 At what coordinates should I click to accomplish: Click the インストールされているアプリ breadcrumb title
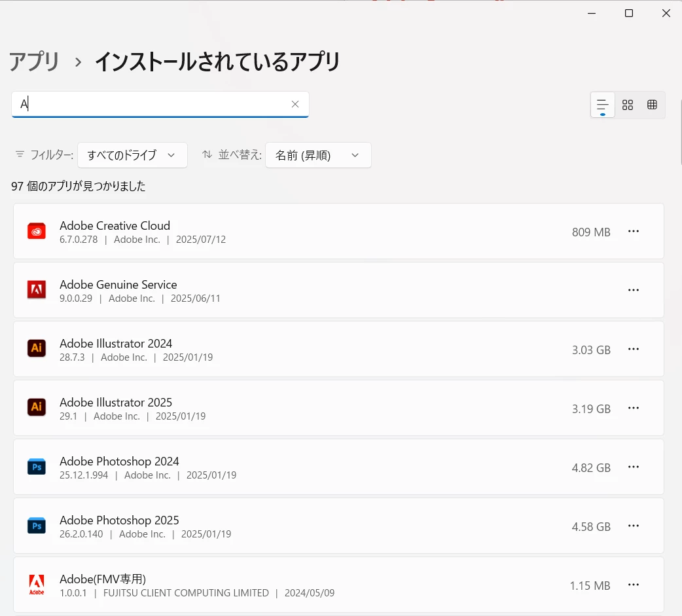217,62
